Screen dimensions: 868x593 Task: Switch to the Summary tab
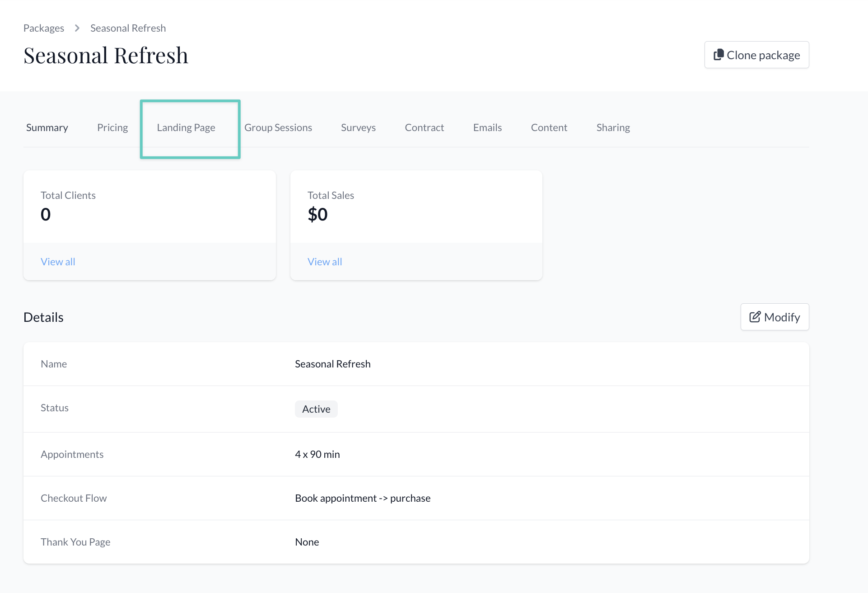(x=47, y=127)
